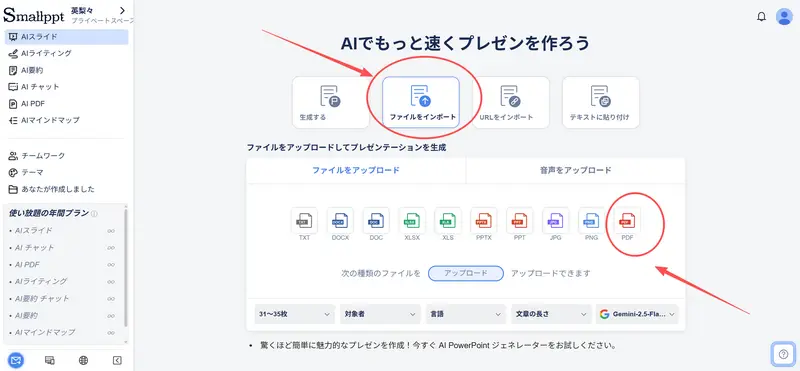Choose the 生成する card

click(331, 103)
